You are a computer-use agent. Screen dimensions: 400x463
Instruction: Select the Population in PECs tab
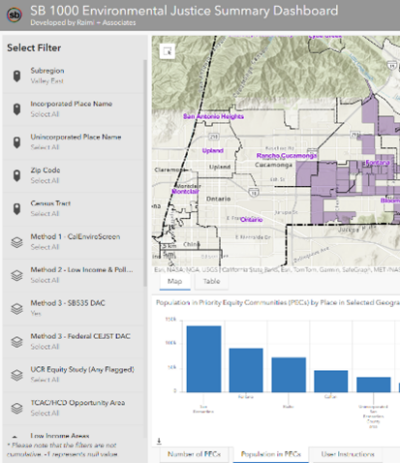271,454
